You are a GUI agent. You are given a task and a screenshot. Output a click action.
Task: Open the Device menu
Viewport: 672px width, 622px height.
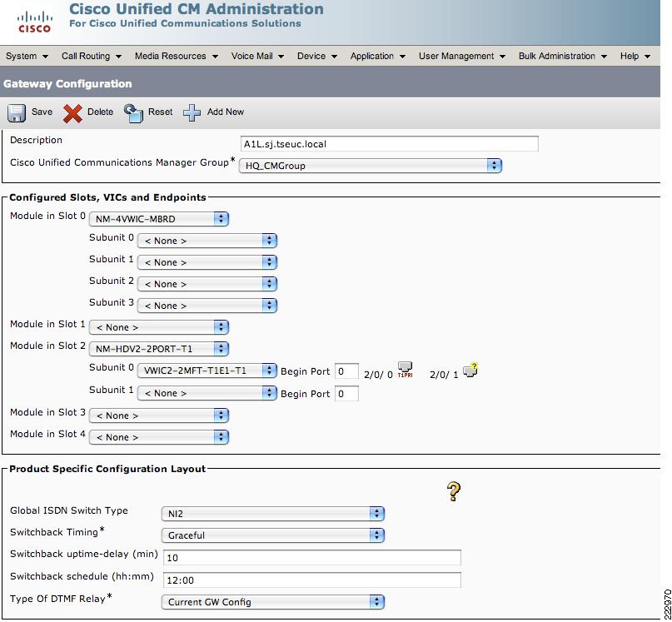(x=317, y=56)
